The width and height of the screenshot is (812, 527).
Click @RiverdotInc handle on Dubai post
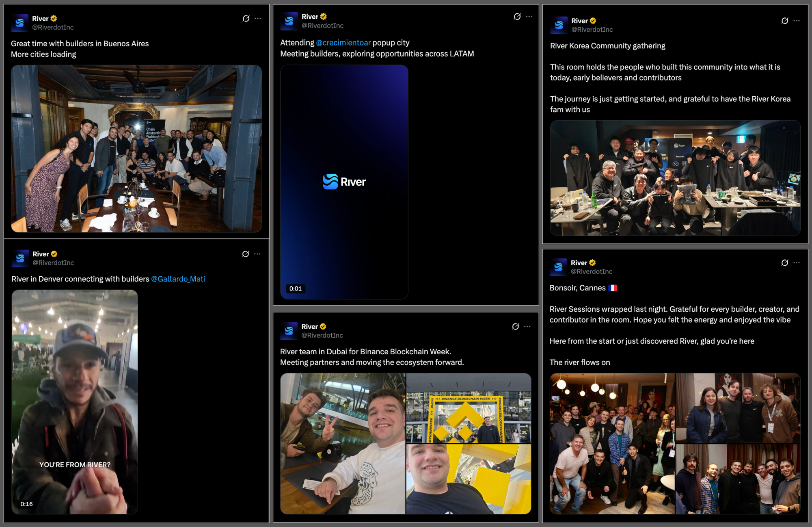click(x=322, y=335)
